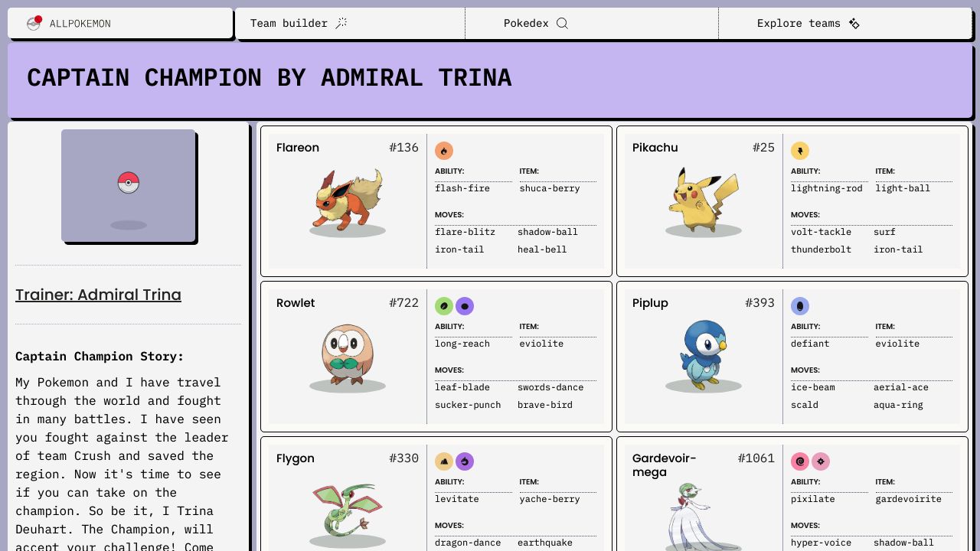Click Piplup's water type icon
Image resolution: width=980 pixels, height=551 pixels.
(x=800, y=306)
